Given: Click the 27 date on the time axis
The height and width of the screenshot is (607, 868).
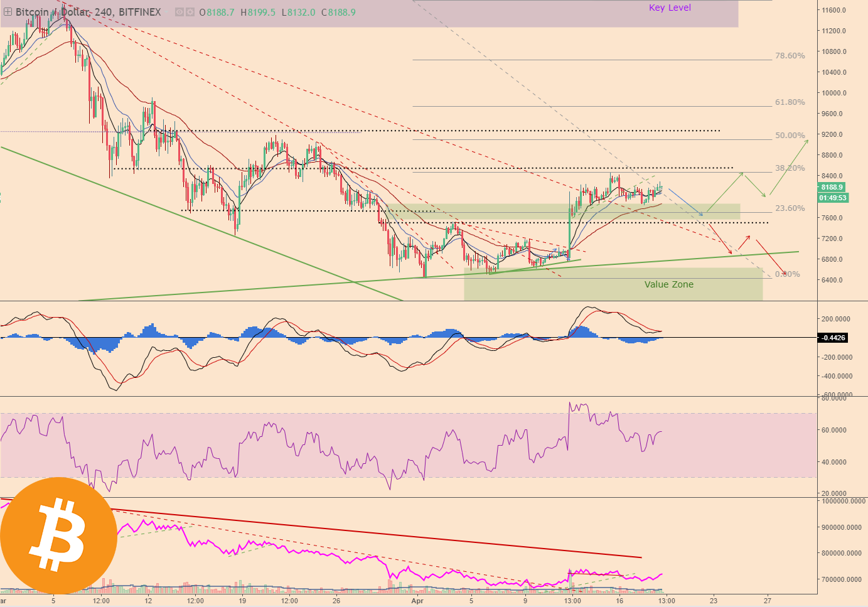Looking at the screenshot, I should point(768,601).
